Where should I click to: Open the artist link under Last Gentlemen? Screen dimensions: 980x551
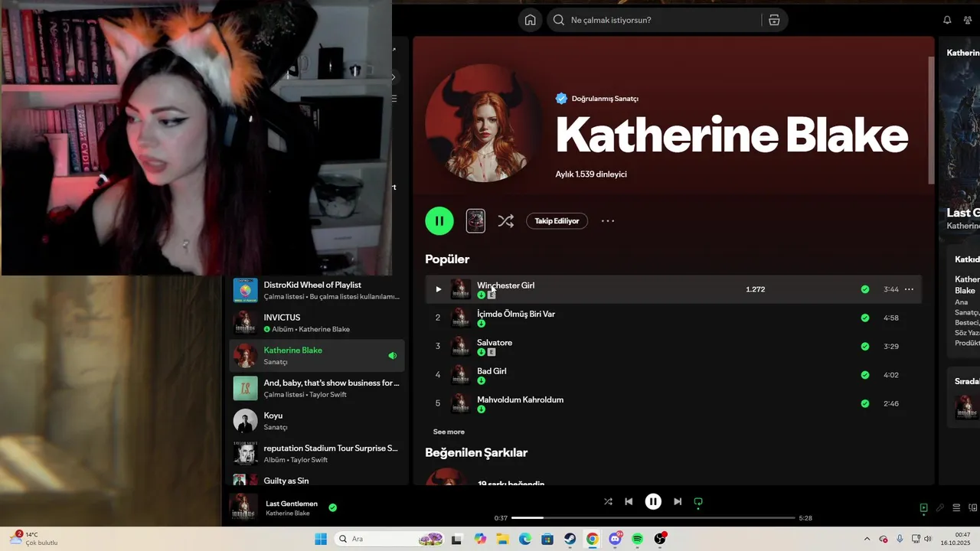288,514
